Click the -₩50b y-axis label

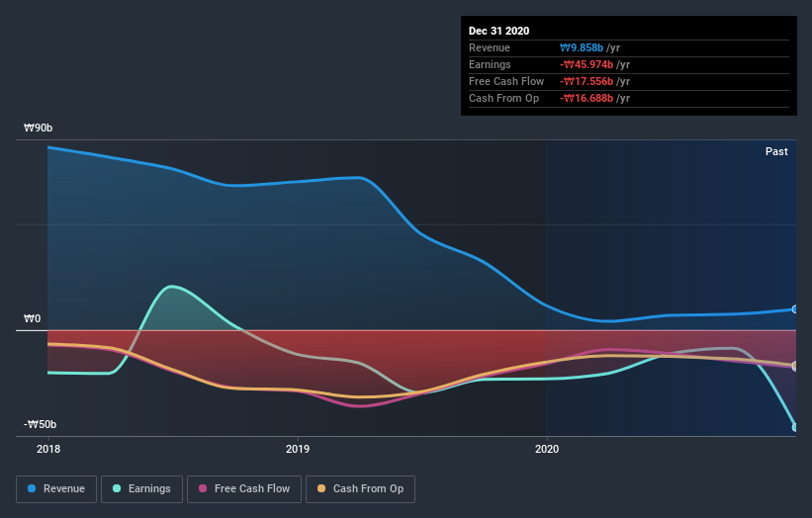pyautogui.click(x=40, y=424)
